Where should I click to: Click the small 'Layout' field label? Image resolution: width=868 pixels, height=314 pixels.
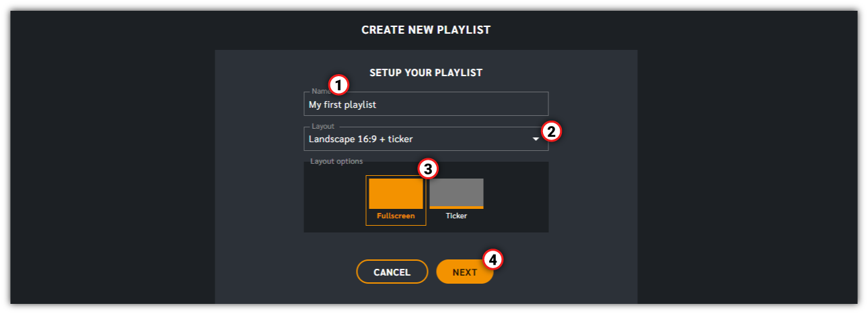pyautogui.click(x=323, y=127)
